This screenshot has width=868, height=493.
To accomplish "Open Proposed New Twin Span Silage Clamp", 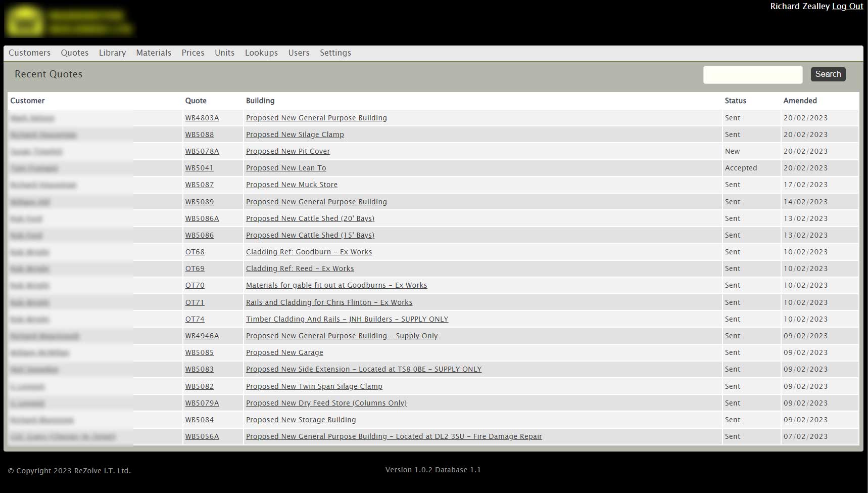I will pyautogui.click(x=314, y=386).
